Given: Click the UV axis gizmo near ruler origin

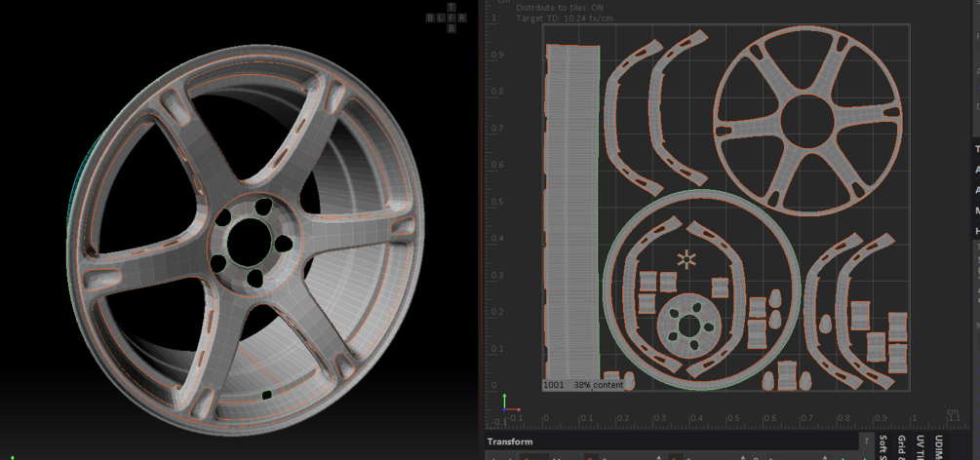Looking at the screenshot, I should pos(509,402).
